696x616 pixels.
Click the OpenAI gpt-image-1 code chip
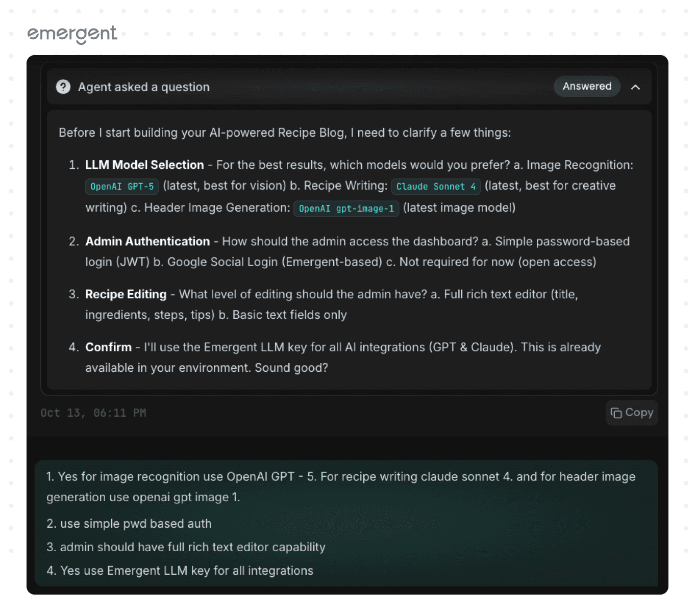[346, 208]
